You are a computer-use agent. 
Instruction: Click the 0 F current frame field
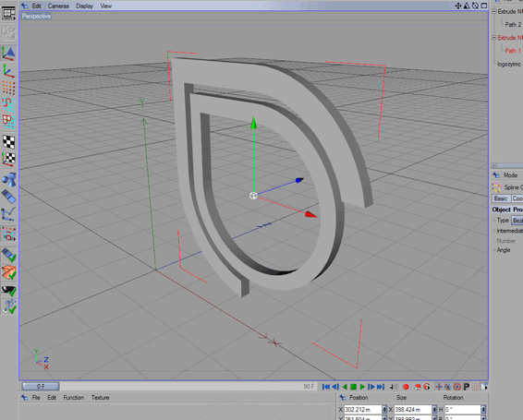tap(41, 387)
